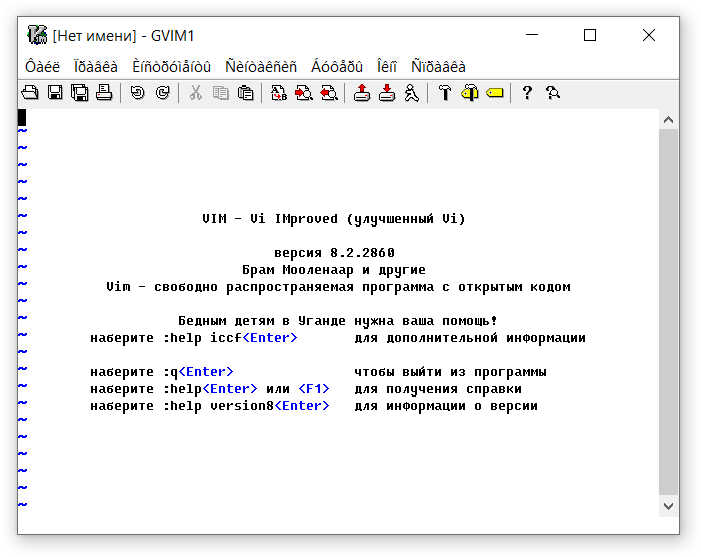Click the Build tags icon
The image size is (701, 557).
470,93
